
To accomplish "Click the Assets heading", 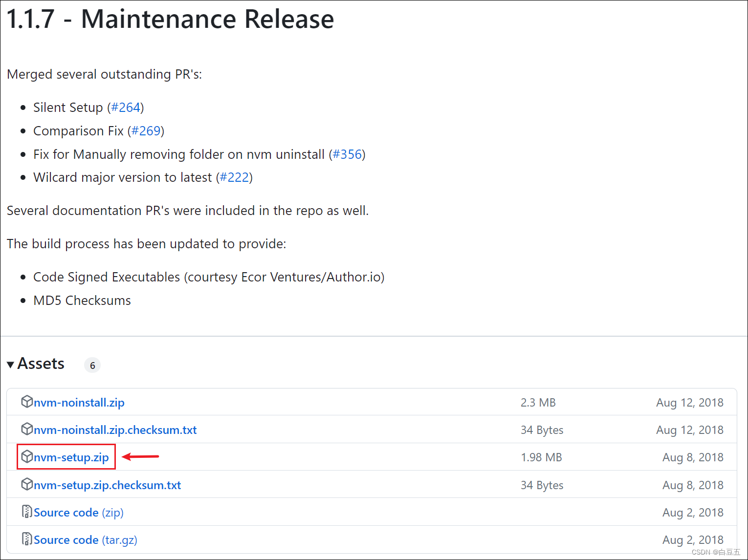I will pos(41,364).
